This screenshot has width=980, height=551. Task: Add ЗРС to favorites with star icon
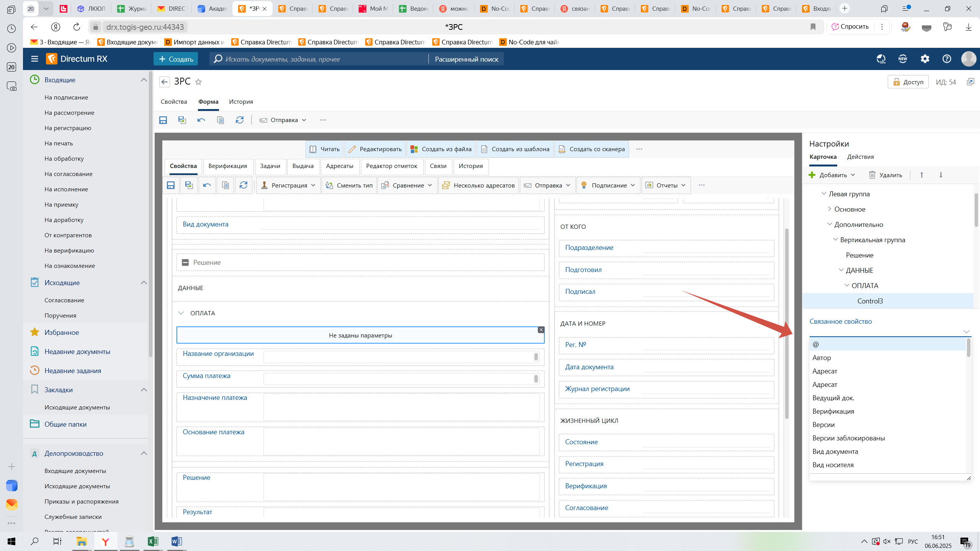198,82
